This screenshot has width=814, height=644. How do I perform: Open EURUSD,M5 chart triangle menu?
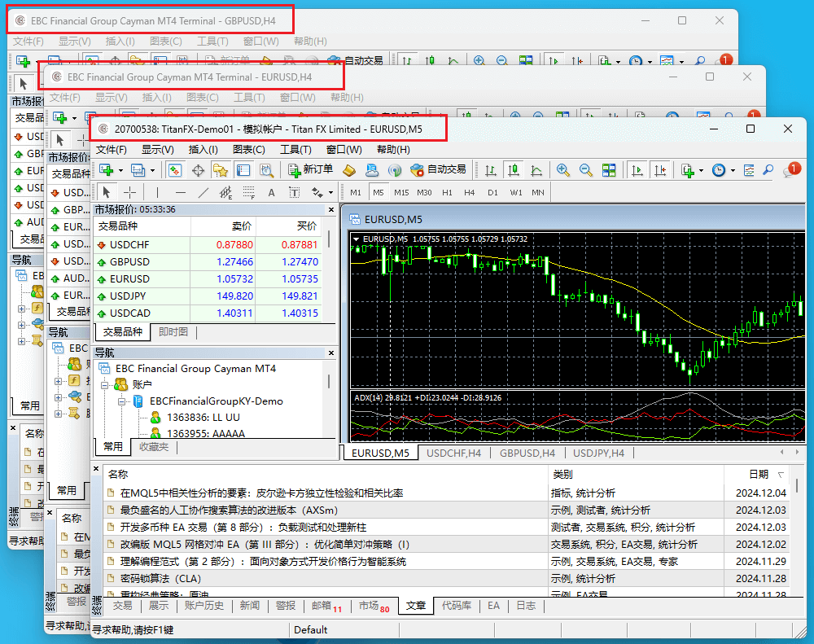[x=357, y=239]
